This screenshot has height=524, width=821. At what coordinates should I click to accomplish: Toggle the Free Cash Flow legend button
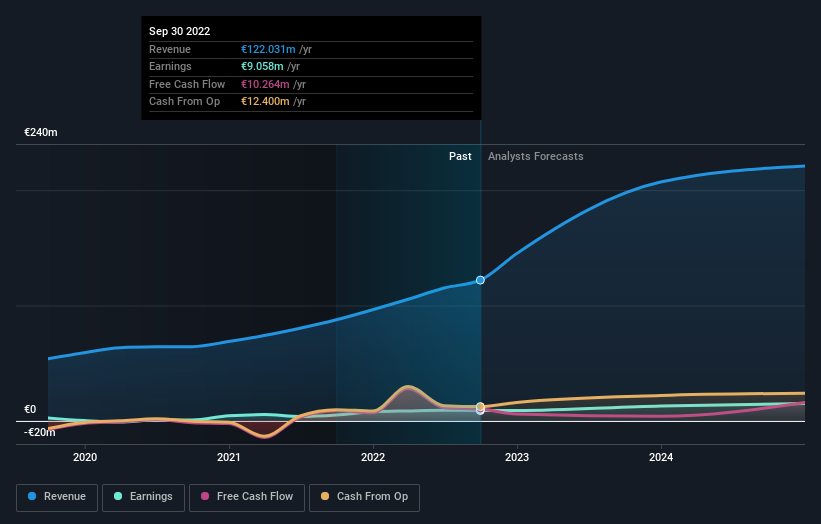247,497
